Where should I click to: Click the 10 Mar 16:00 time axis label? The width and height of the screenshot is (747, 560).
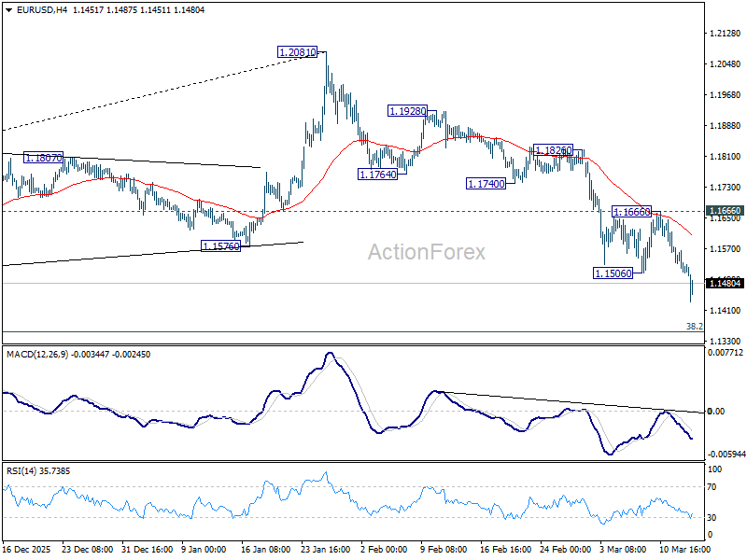point(684,550)
